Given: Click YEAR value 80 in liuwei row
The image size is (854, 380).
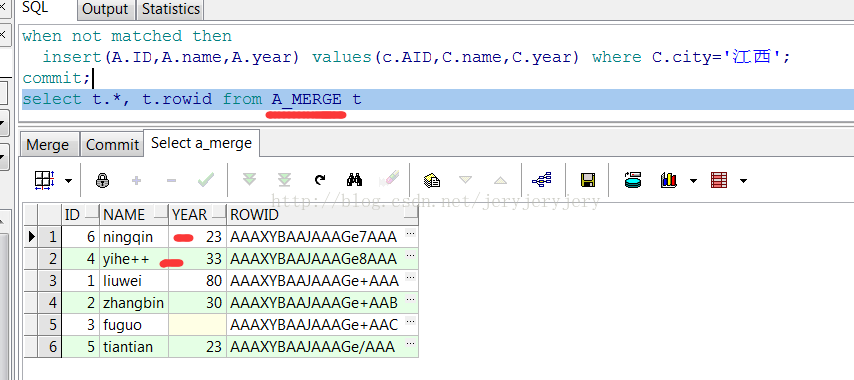Looking at the screenshot, I should point(197,281).
